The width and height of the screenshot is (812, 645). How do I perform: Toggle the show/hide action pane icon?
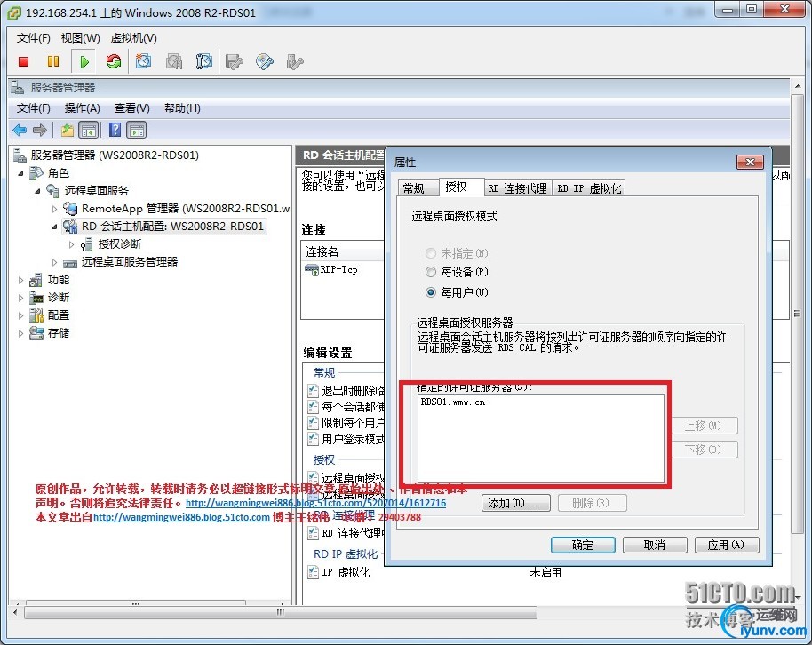coord(137,130)
